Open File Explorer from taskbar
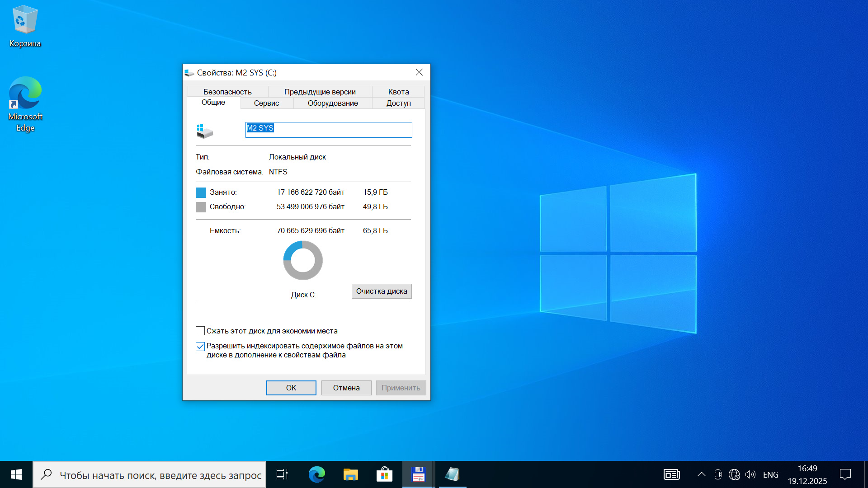 click(350, 474)
